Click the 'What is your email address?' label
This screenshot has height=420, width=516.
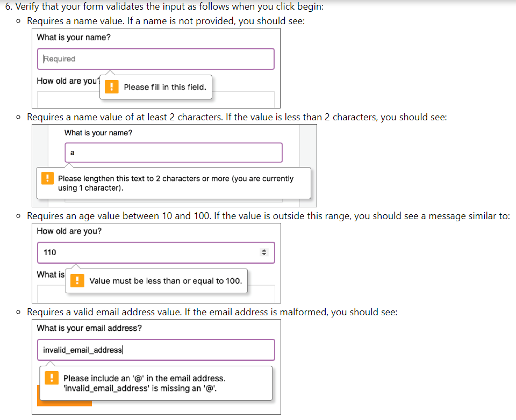89,328
